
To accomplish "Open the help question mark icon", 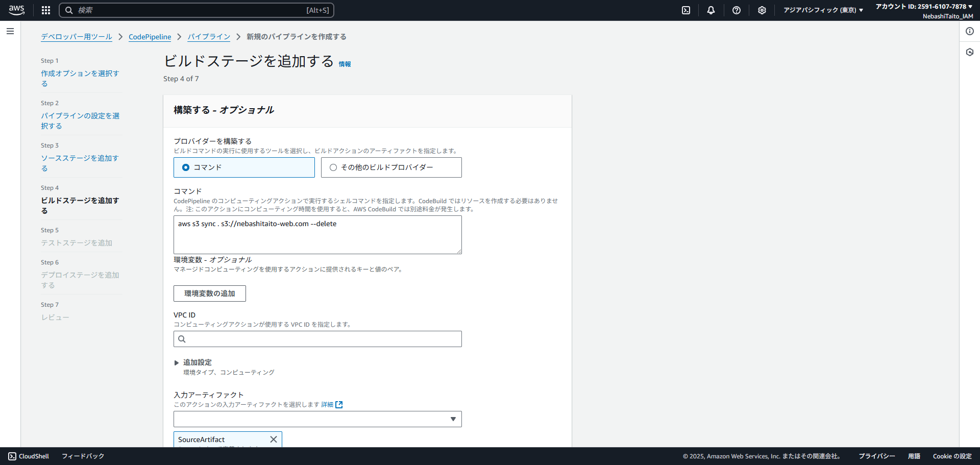I will pyautogui.click(x=737, y=10).
